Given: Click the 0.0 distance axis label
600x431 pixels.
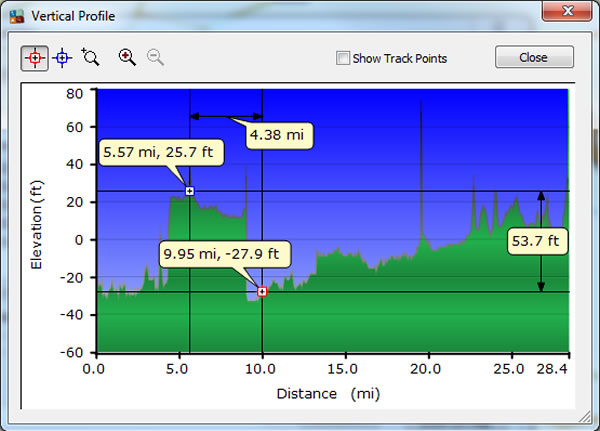Looking at the screenshot, I should pyautogui.click(x=93, y=369).
